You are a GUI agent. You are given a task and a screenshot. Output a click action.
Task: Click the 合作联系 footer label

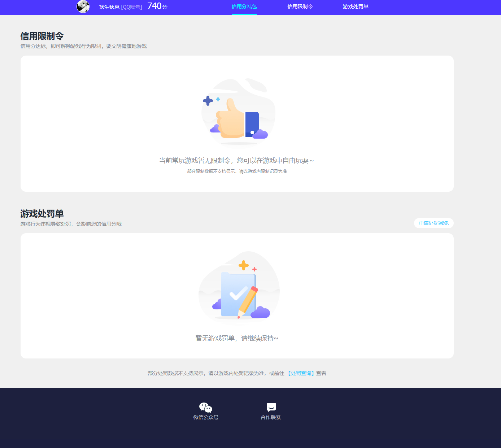(271, 417)
